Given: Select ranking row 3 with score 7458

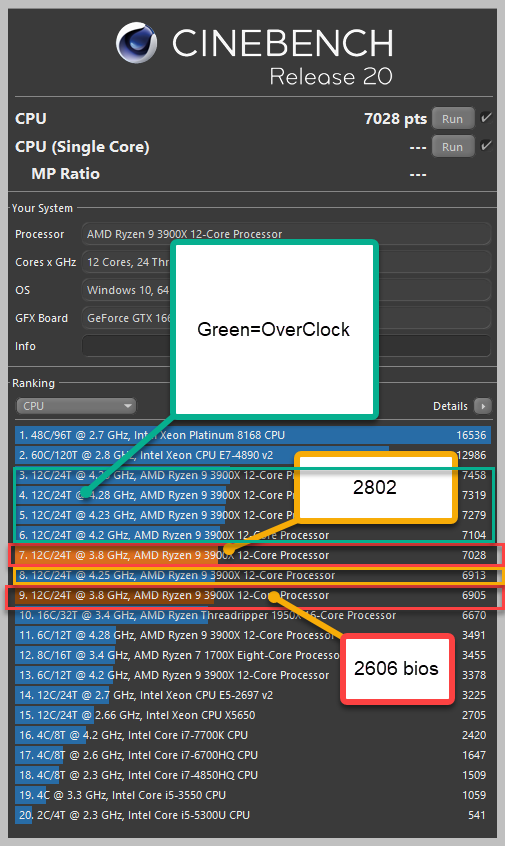Looking at the screenshot, I should pos(253,475).
